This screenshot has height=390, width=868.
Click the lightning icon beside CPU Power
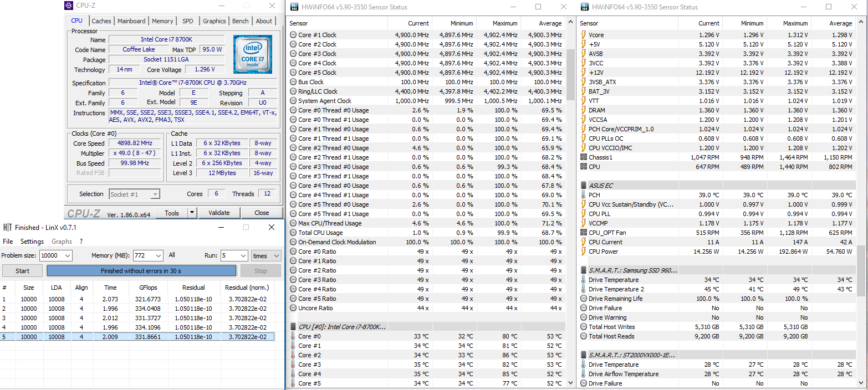pos(583,252)
